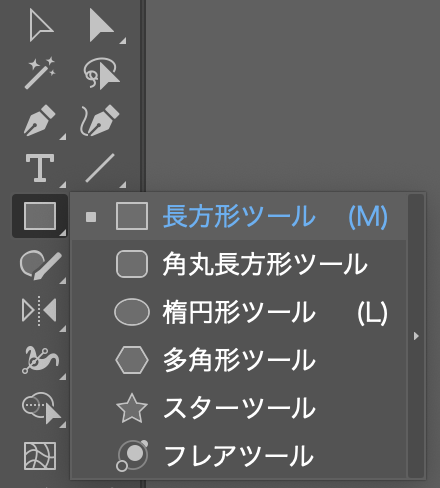Choose 長方形ツール (M) from the flyout
This screenshot has height=488, width=440.
[x=239, y=216]
